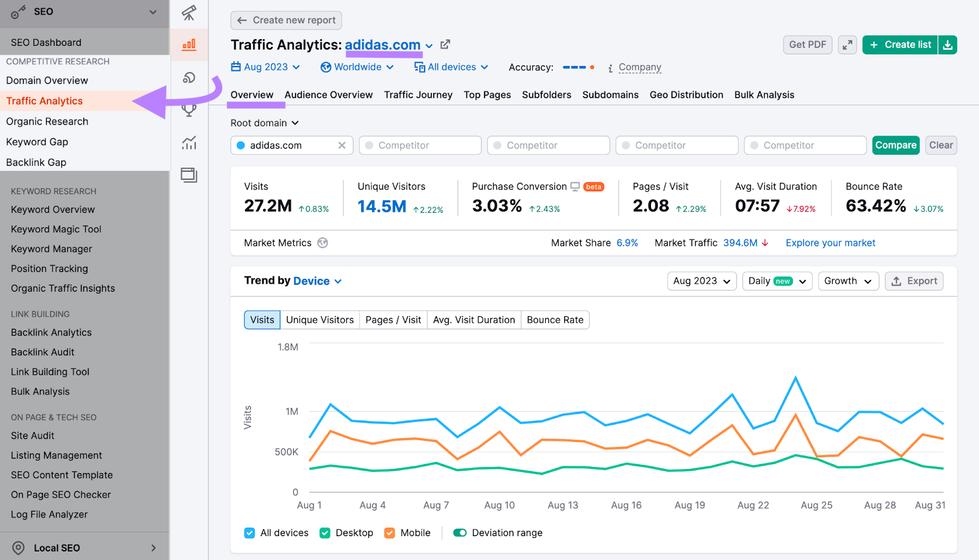Screen dimensions: 979x560
Task: Select the orange bar chart analytics icon
Action: point(190,44)
